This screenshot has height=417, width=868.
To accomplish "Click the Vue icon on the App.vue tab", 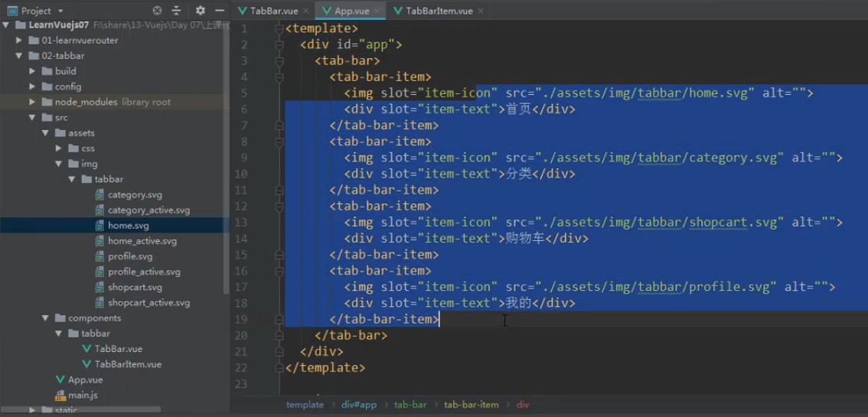I will pos(327,11).
